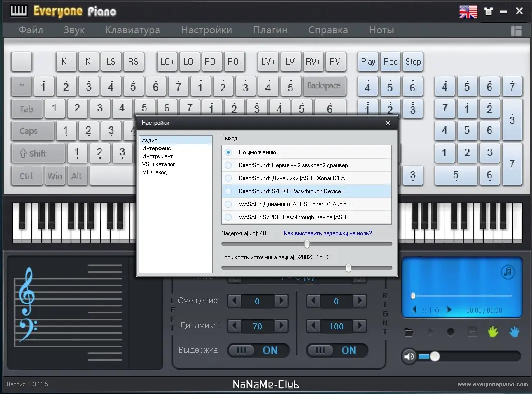Click the LO- key button
532x394 pixels.
pyautogui.click(x=189, y=62)
